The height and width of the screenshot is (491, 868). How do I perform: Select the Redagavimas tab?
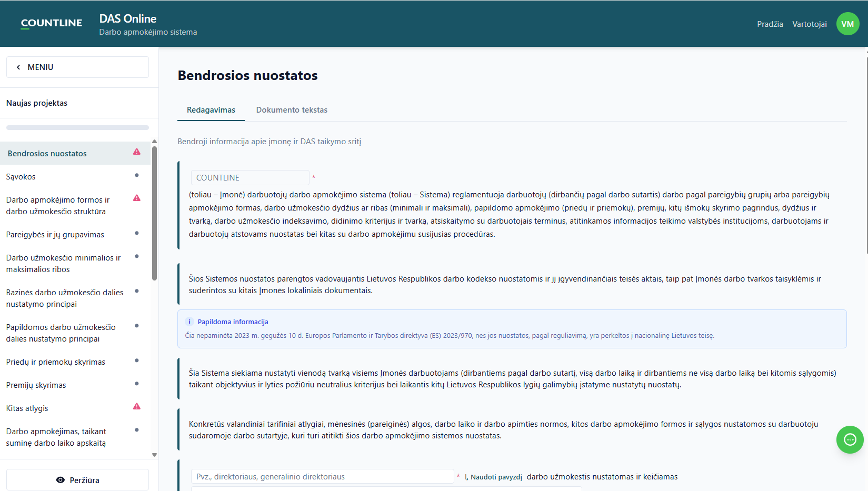click(211, 110)
